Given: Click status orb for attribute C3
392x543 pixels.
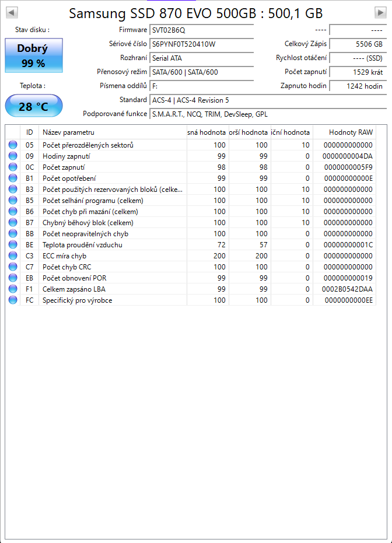Looking at the screenshot, I should tap(13, 255).
